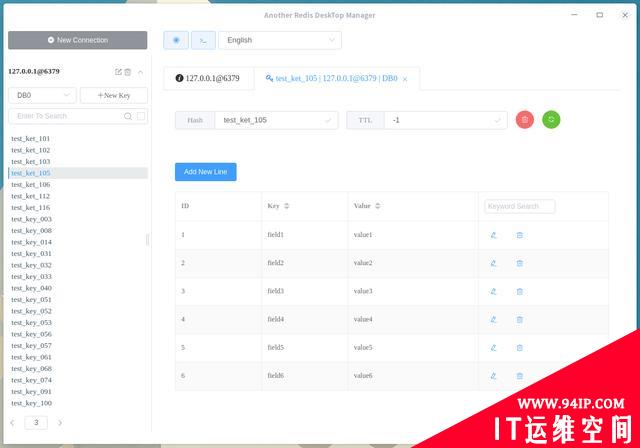
Task: Click the edit connection icon for 127.0.0.1@6379
Action: point(118,72)
